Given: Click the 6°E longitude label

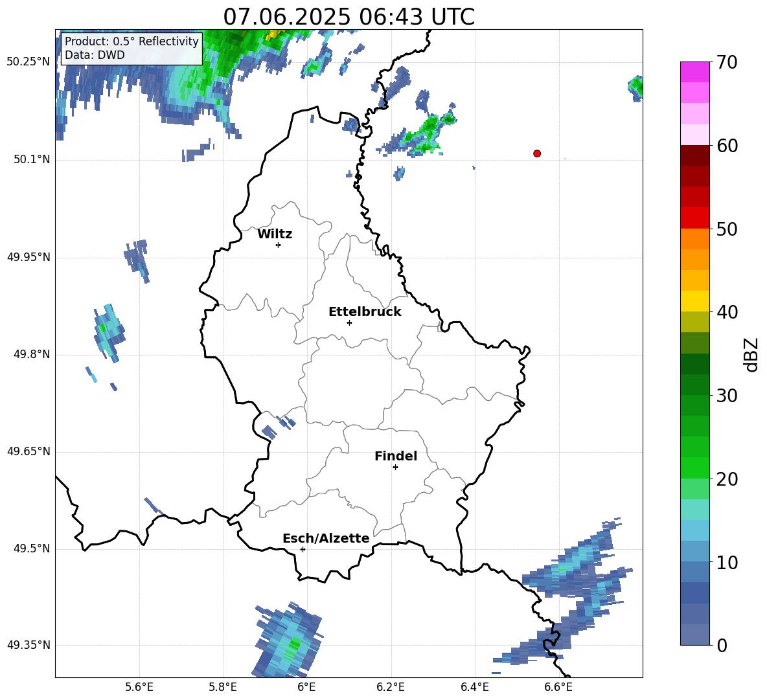Looking at the screenshot, I should coord(306,687).
